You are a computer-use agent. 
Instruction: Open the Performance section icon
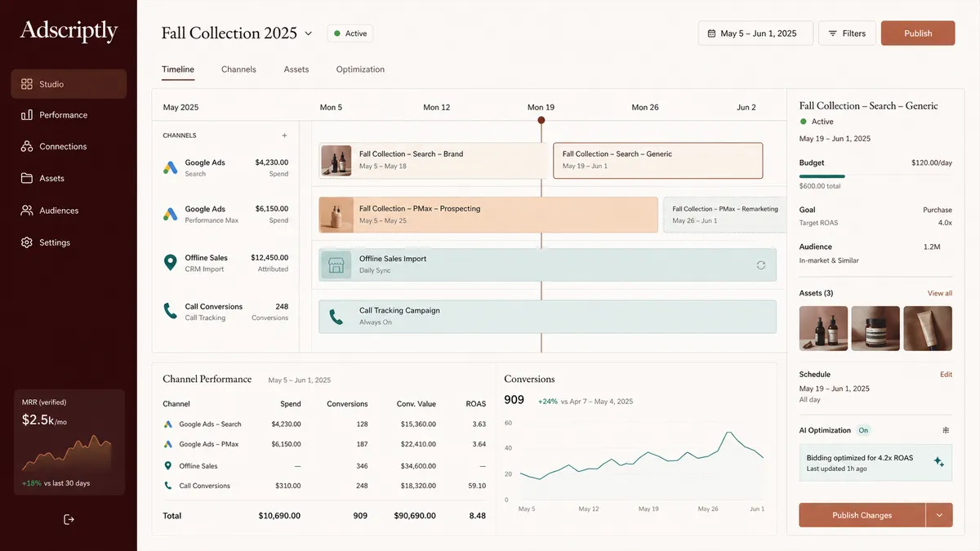tap(27, 115)
